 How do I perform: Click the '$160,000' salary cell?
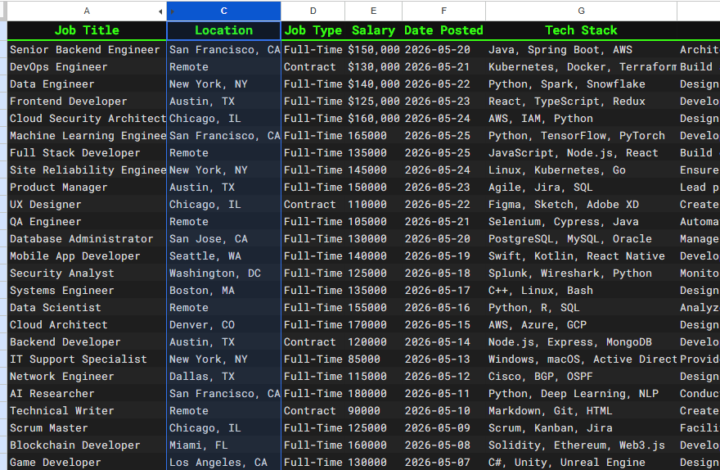(373, 118)
